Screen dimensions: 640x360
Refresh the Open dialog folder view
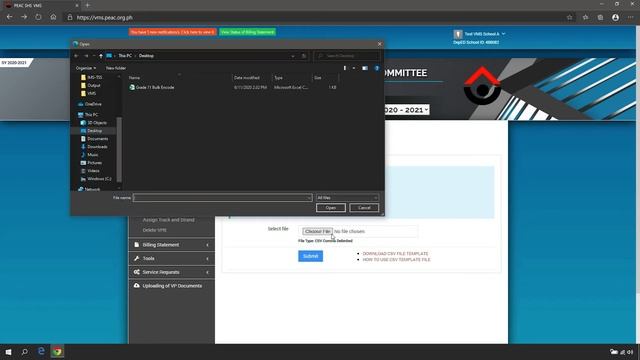[x=304, y=56]
